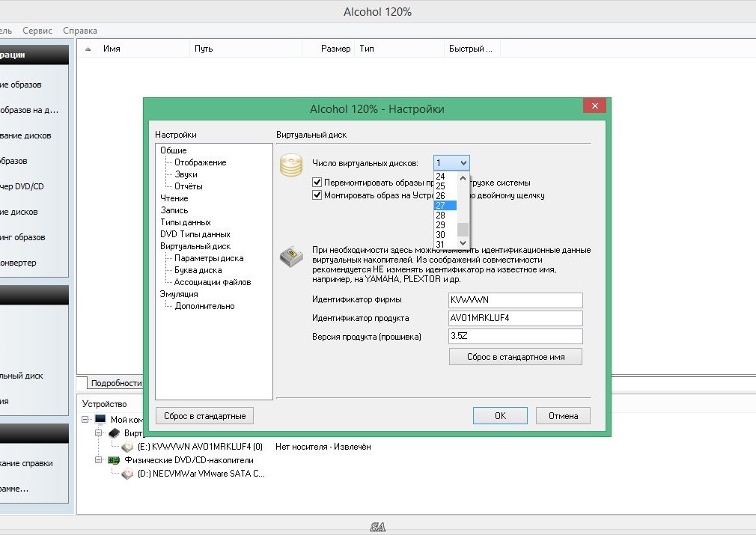
Task: Click the D: NECVMWar drive icon
Action: pyautogui.click(x=128, y=474)
